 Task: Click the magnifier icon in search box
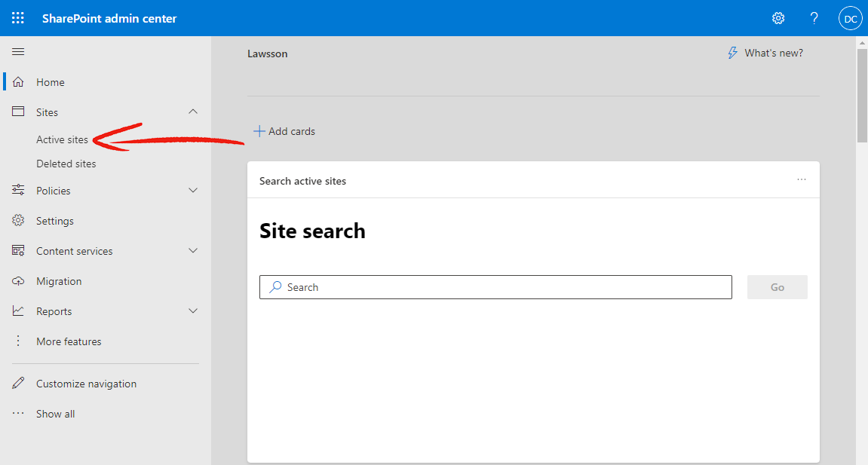[275, 287]
